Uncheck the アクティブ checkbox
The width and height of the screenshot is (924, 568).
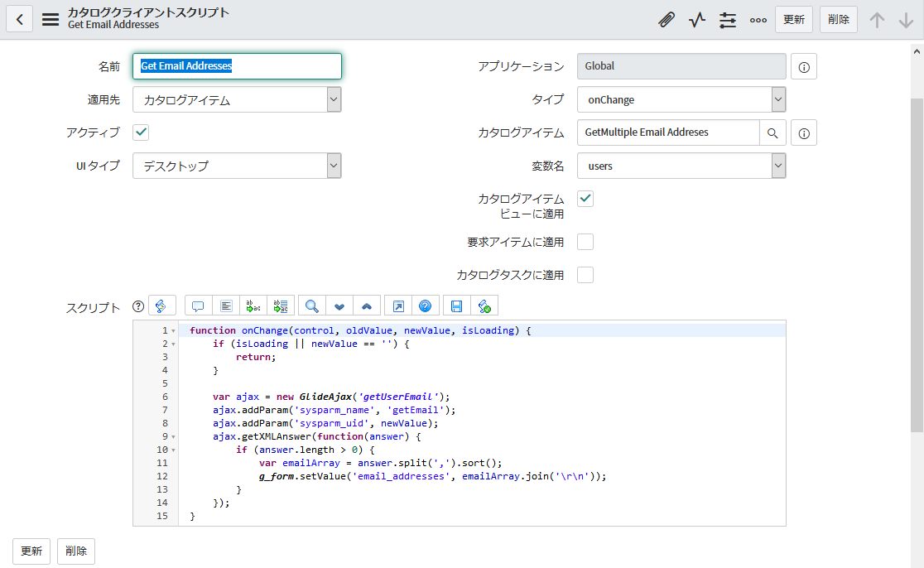140,132
